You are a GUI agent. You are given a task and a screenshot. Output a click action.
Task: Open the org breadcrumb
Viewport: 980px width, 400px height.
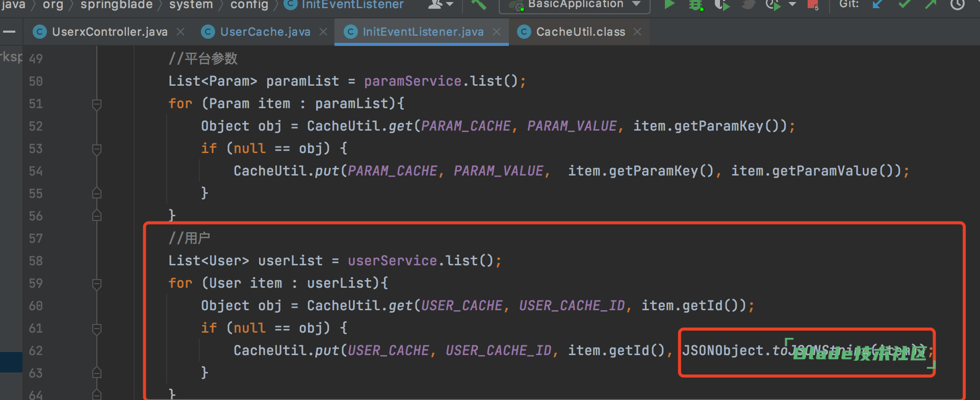tap(53, 5)
